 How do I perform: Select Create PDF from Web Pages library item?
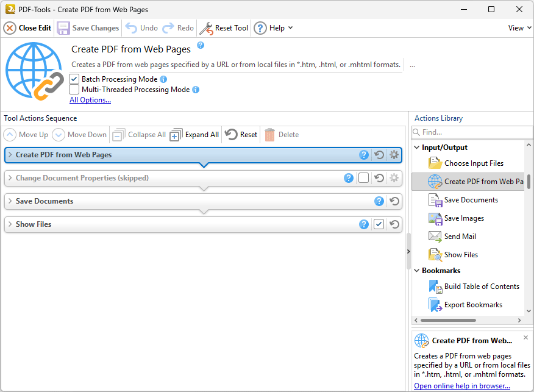pyautogui.click(x=468, y=182)
